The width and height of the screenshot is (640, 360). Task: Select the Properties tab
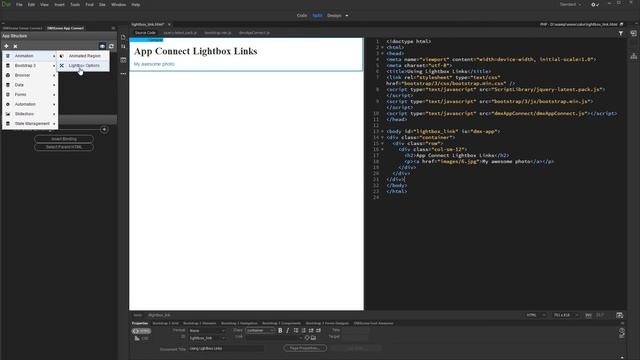click(x=140, y=323)
